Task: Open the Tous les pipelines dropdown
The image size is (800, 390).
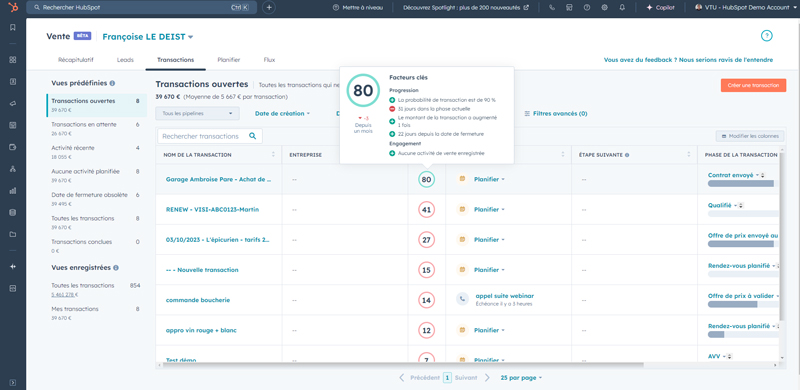Action: pyautogui.click(x=197, y=113)
